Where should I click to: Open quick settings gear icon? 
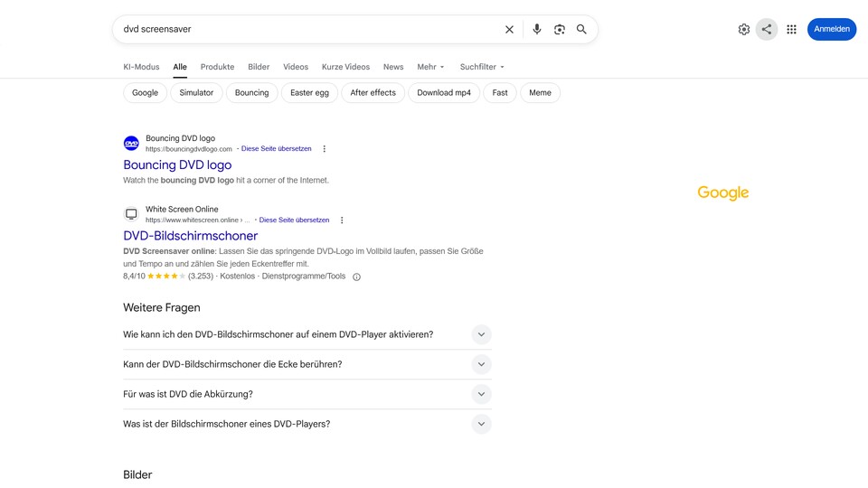point(744,29)
